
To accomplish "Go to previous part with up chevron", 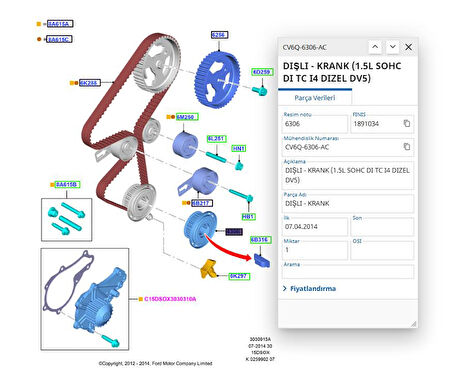I will click(x=375, y=47).
